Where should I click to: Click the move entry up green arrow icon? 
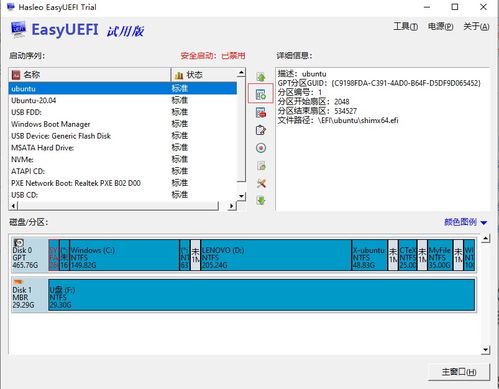coord(261,77)
